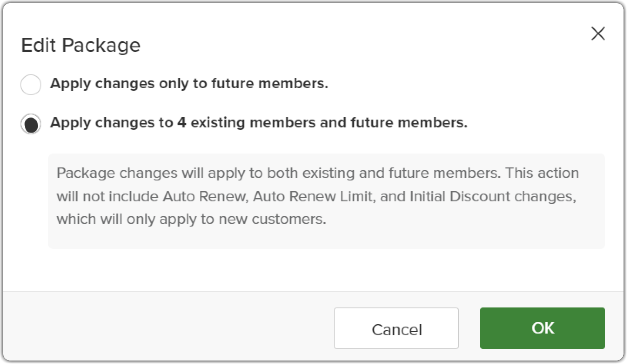Click "which will only apply to new customers" text
The height and width of the screenshot is (364, 627).
191,219
